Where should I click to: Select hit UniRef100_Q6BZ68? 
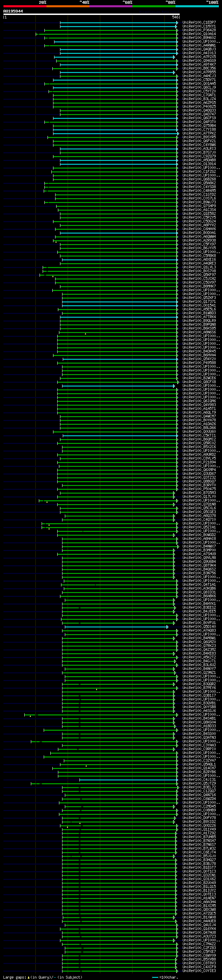click(x=199, y=179)
